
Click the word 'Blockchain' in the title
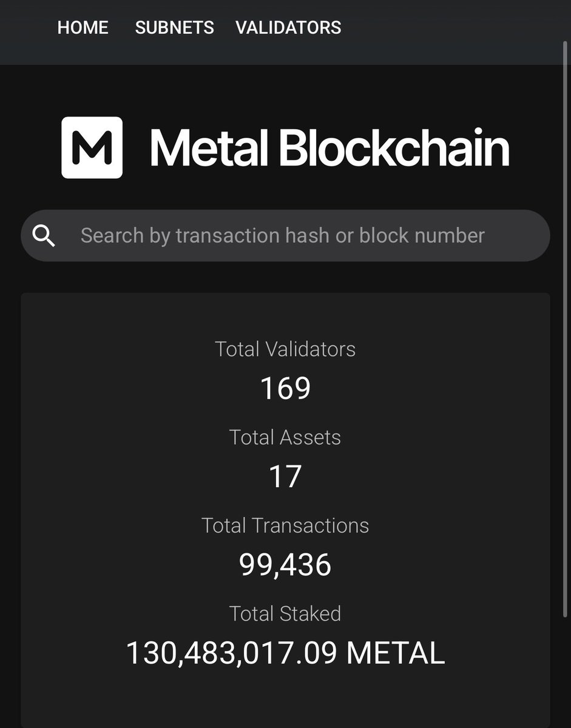[x=394, y=148]
